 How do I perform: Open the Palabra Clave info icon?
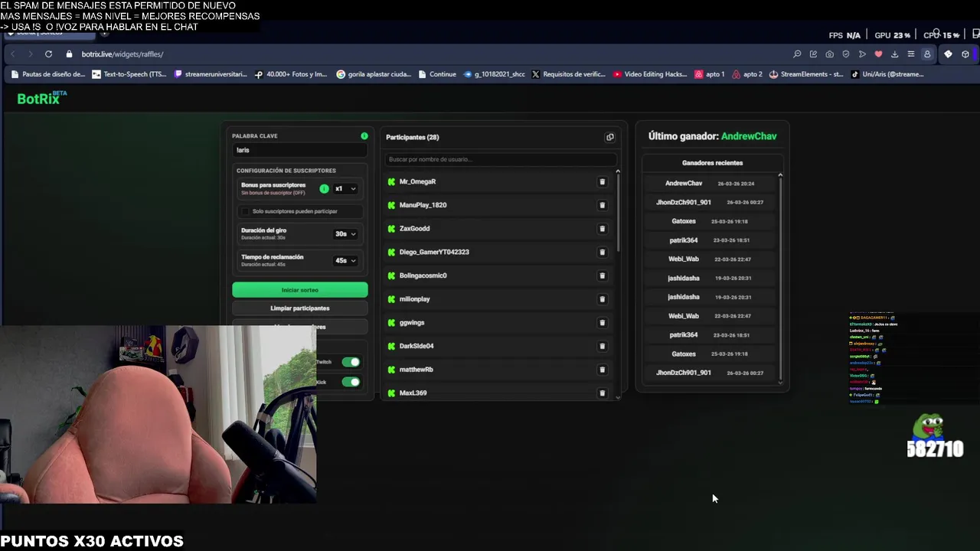pyautogui.click(x=364, y=135)
